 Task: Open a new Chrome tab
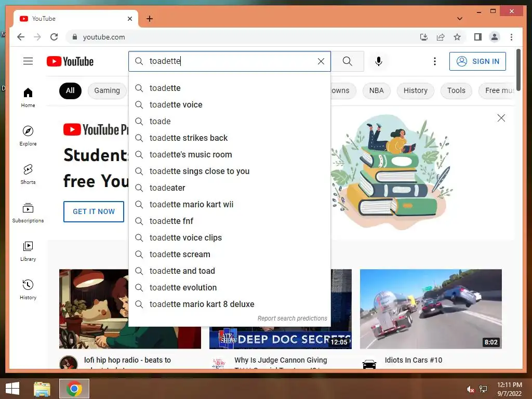(150, 19)
